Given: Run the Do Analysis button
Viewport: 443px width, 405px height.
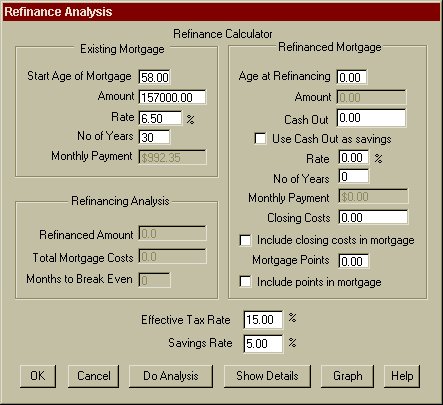Looking at the screenshot, I should pos(171,376).
